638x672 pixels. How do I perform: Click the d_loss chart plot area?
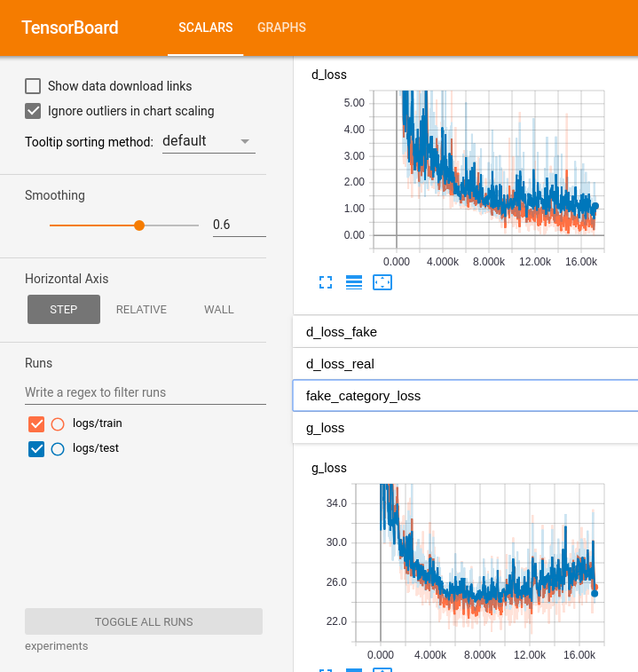pos(488,170)
